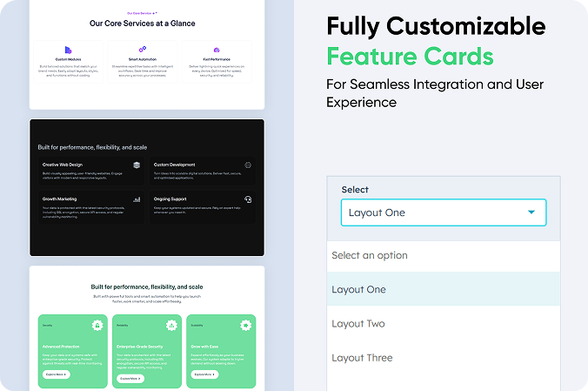Click Explore More on Grow with Ease card
Viewport: 588px width, 391px height.
click(x=204, y=374)
